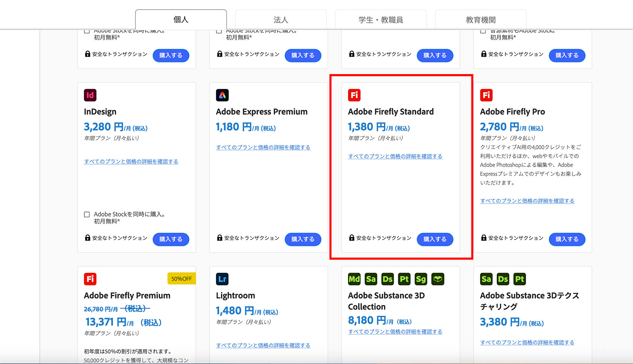Click 購入する in Adobe Firefly Pro card
This screenshot has width=633, height=364.
pos(567,239)
